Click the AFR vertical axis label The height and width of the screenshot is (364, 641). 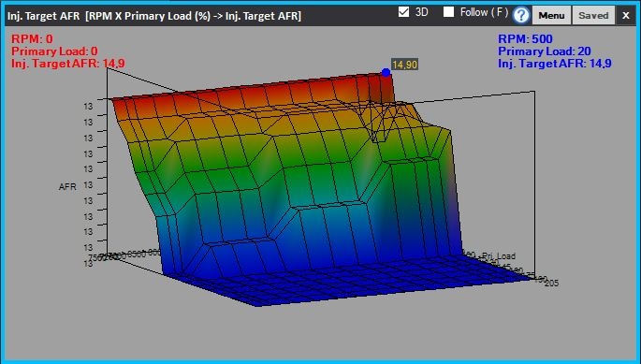(67, 187)
